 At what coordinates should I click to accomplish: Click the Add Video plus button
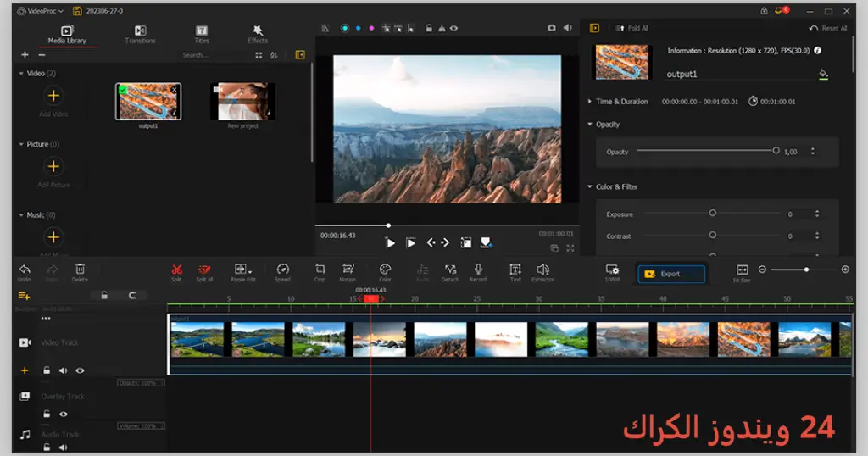point(53,97)
